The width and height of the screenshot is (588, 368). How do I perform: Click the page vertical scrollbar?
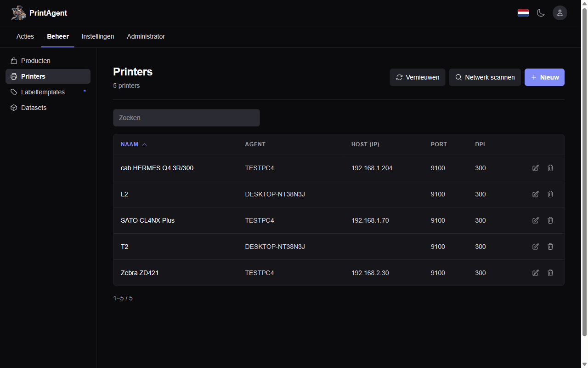pos(584,171)
